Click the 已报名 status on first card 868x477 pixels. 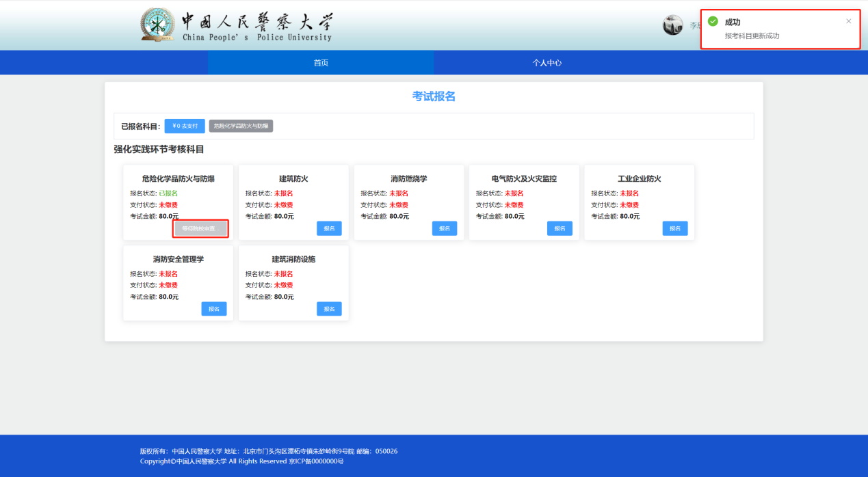click(x=168, y=193)
